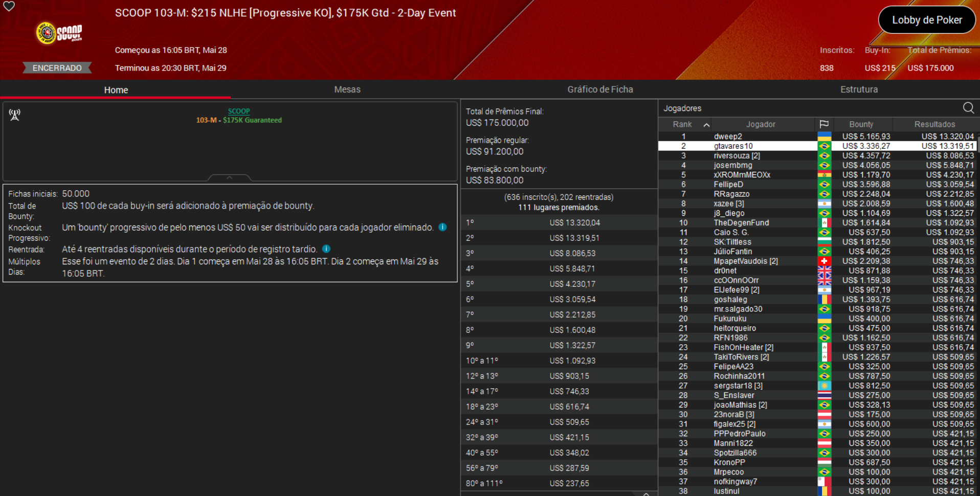Select highlighted player gtavares10
The height and width of the screenshot is (496, 980).
coord(818,146)
